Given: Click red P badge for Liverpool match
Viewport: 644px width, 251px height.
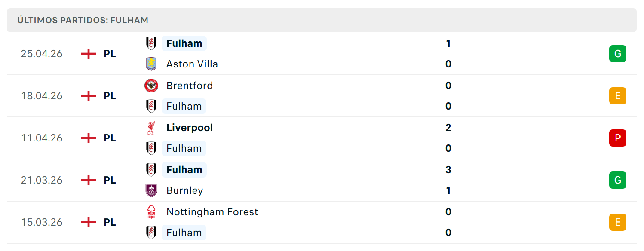Looking at the screenshot, I should [618, 138].
